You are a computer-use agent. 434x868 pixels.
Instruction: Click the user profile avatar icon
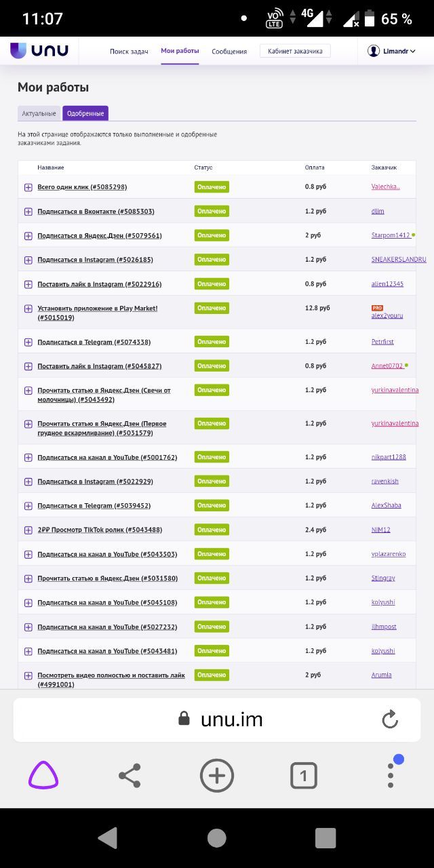pyautogui.click(x=374, y=51)
